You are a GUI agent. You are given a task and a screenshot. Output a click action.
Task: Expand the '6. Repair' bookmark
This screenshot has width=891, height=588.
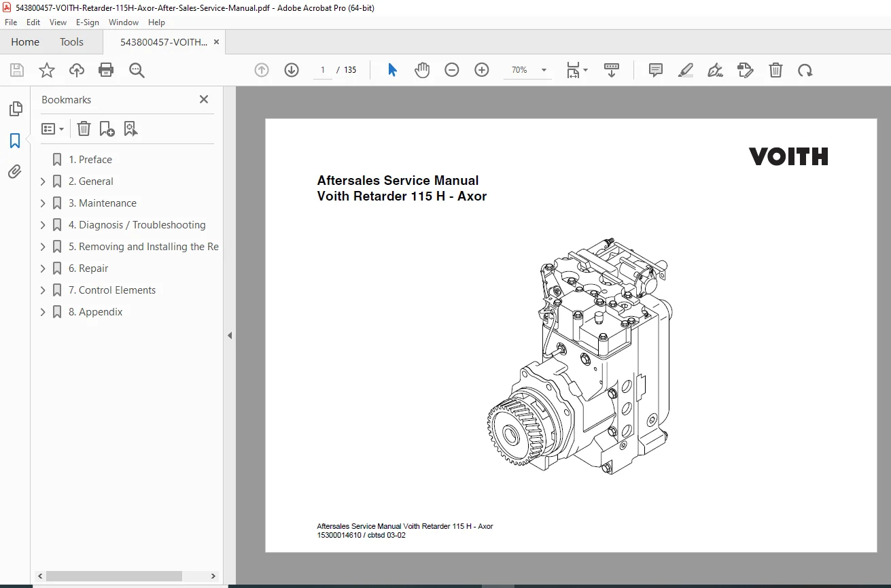click(x=43, y=269)
